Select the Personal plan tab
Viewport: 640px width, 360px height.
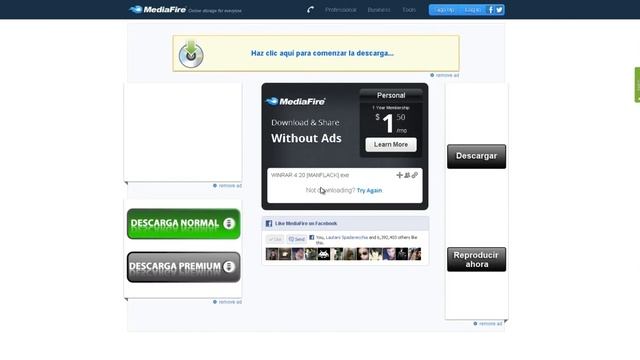pos(391,95)
